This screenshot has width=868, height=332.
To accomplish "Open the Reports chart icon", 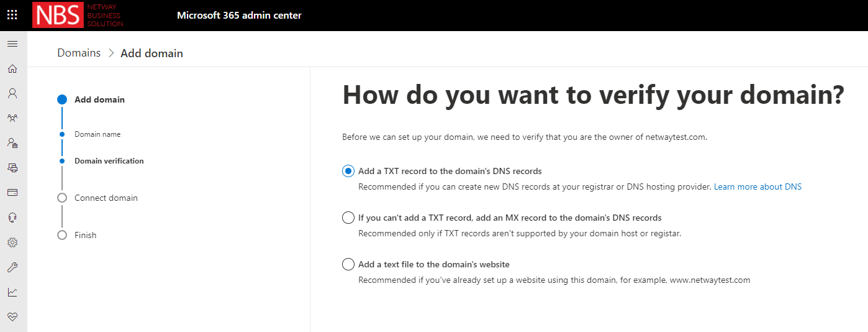I will (x=12, y=292).
